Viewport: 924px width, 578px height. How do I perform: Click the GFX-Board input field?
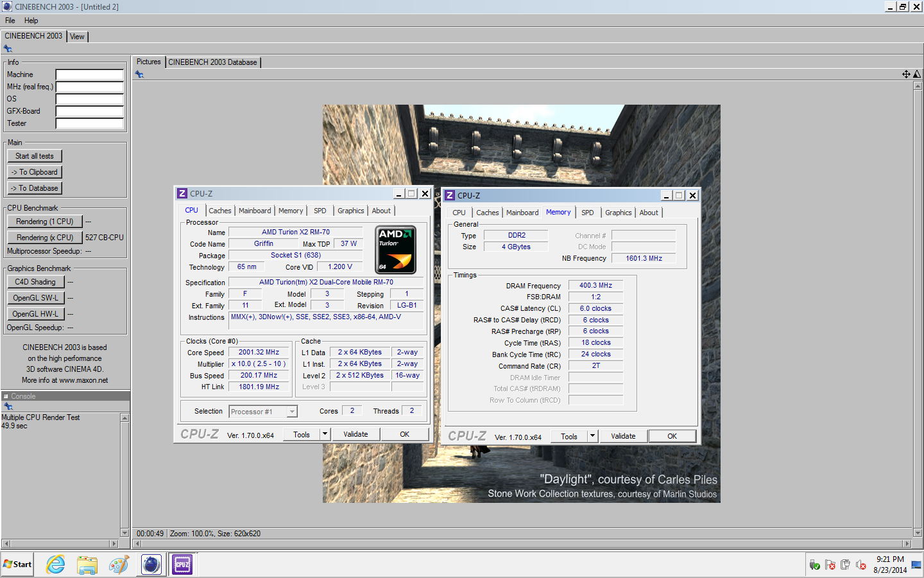point(90,111)
